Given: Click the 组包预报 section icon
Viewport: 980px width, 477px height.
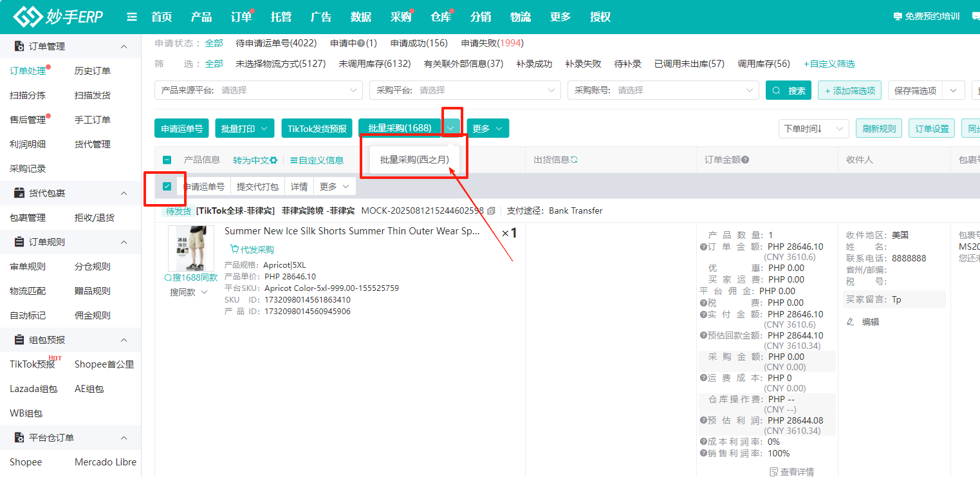Looking at the screenshot, I should (x=19, y=340).
